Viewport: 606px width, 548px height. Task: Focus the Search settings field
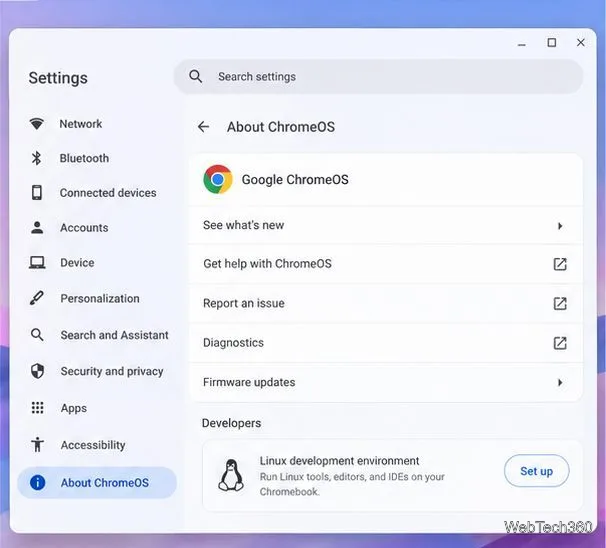point(378,77)
